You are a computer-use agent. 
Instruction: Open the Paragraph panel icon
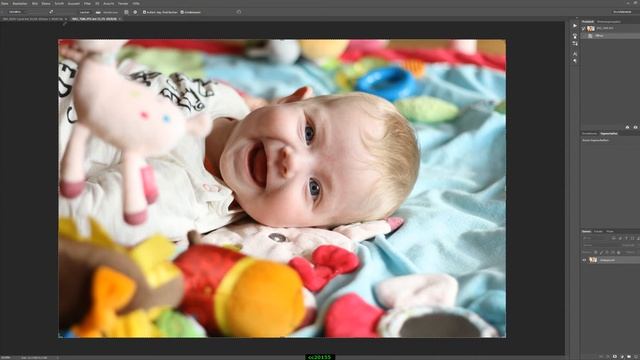point(575,61)
